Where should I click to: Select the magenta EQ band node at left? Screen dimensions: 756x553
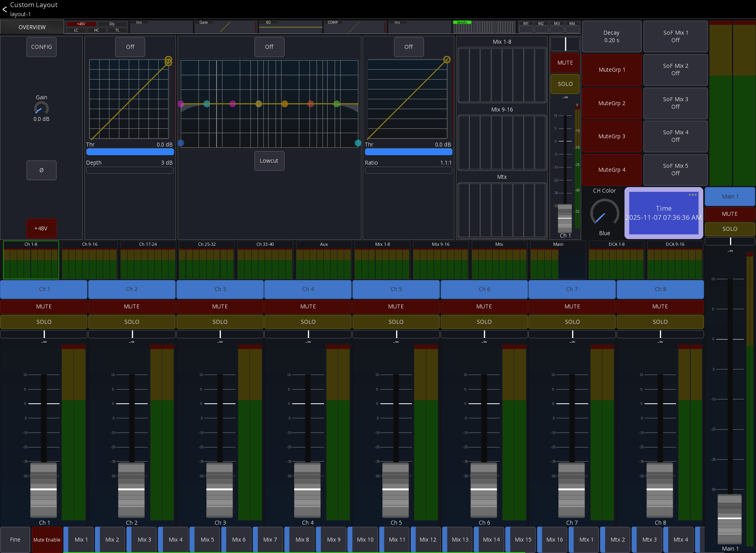[x=181, y=104]
